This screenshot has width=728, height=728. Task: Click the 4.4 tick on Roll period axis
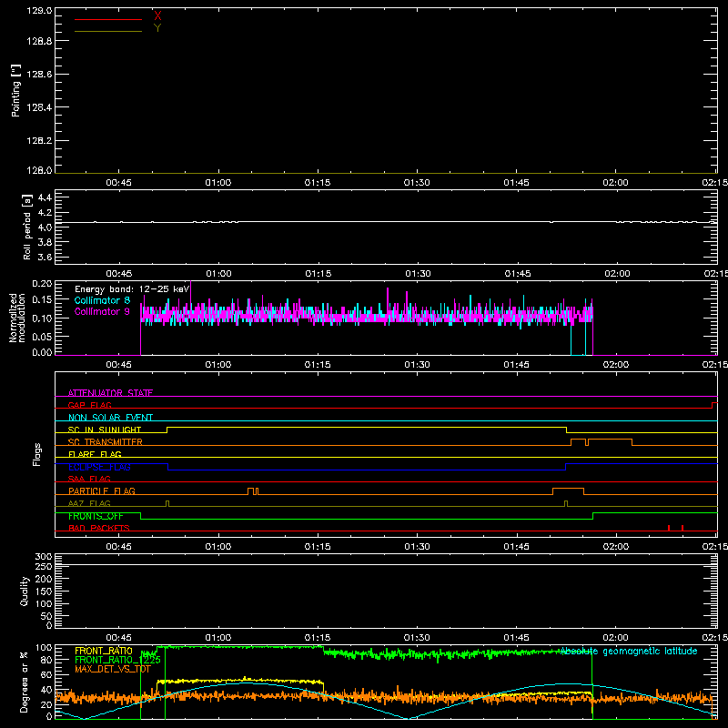click(45, 197)
